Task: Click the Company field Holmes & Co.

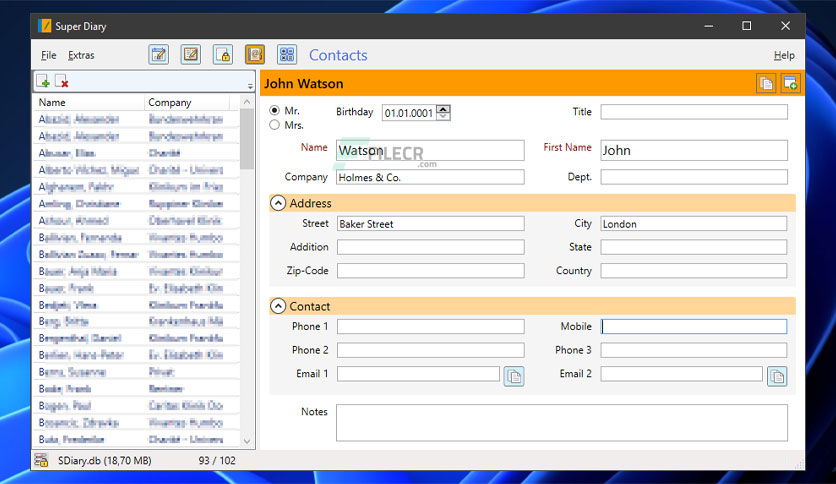Action: pos(430,177)
